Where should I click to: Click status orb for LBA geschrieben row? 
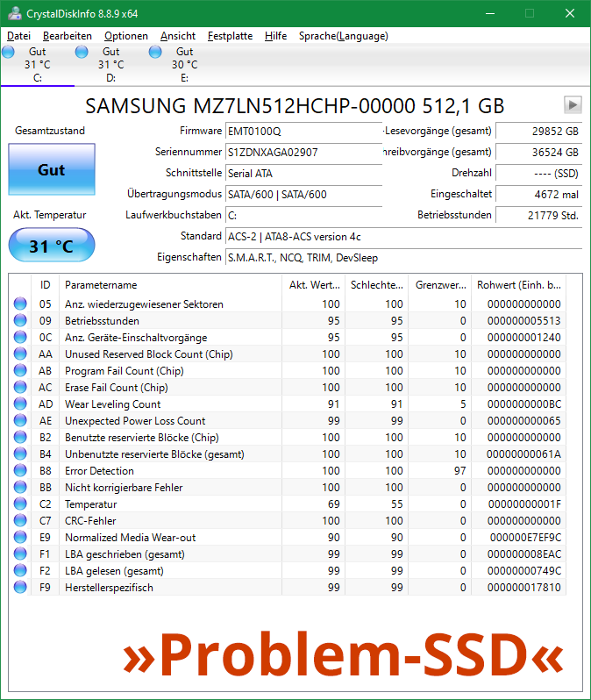pos(20,554)
